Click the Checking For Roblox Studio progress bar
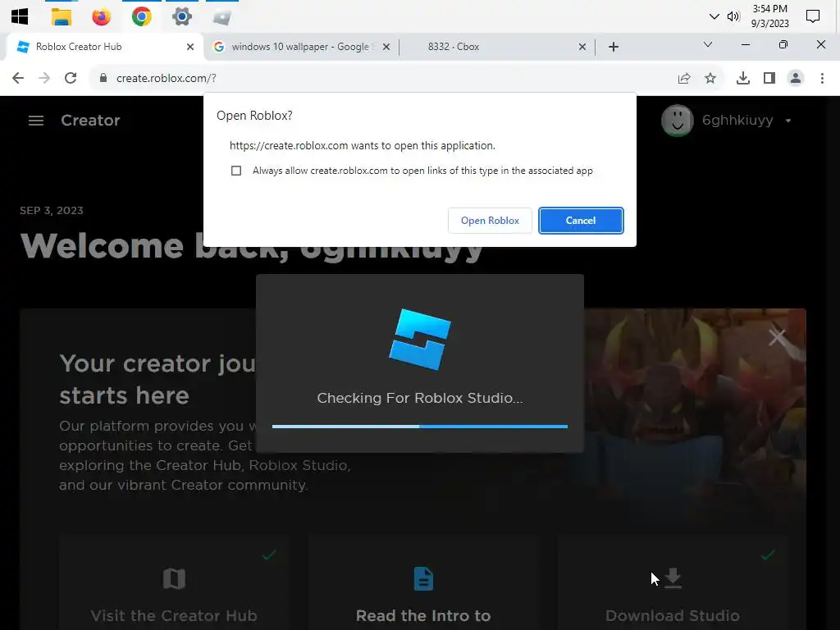The height and width of the screenshot is (630, 840). [x=420, y=427]
